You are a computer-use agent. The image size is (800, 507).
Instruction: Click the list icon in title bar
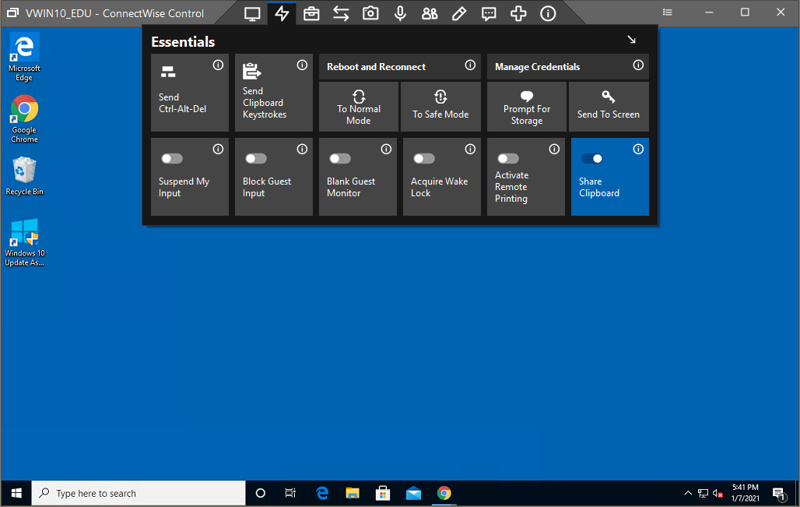click(667, 12)
